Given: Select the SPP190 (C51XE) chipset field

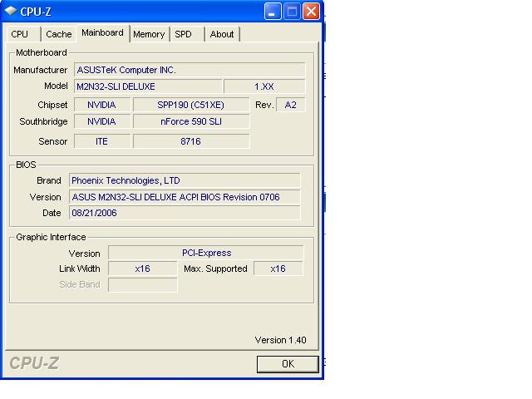Looking at the screenshot, I should pyautogui.click(x=191, y=105).
